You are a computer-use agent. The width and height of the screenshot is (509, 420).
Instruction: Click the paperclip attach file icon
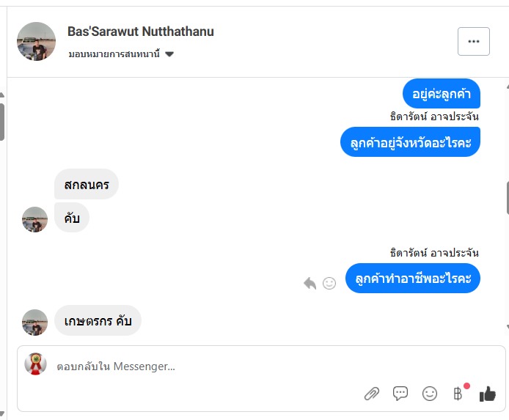tap(372, 394)
